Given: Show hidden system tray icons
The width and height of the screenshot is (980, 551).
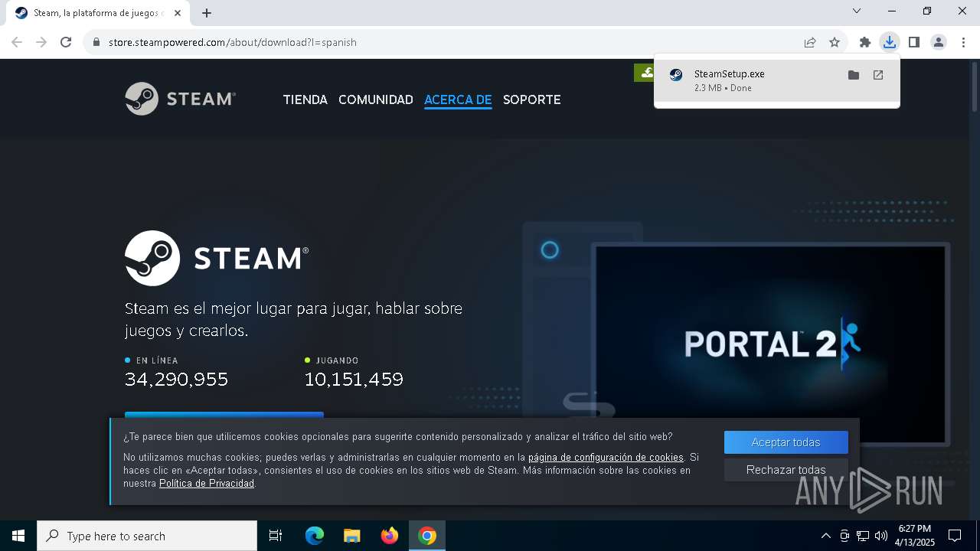Looking at the screenshot, I should tap(825, 536).
